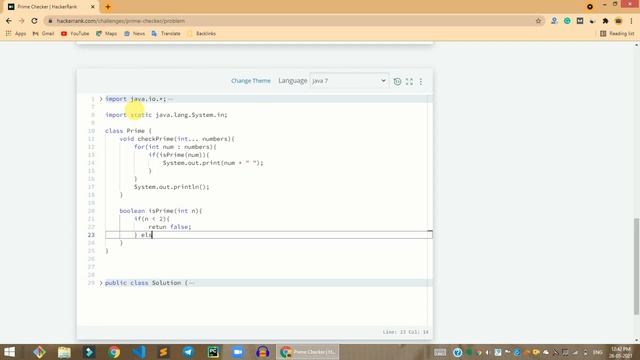Click the 'import static java.lang.System.in;' line

coord(166,115)
